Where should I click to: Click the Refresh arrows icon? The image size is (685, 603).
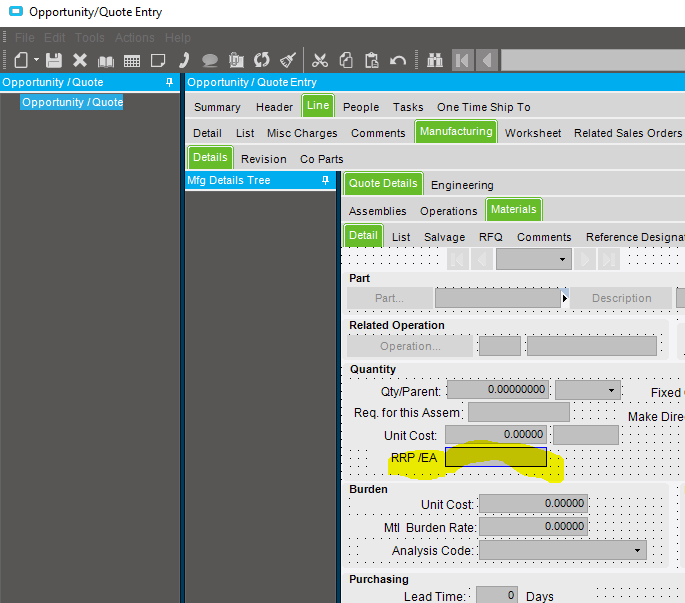262,60
